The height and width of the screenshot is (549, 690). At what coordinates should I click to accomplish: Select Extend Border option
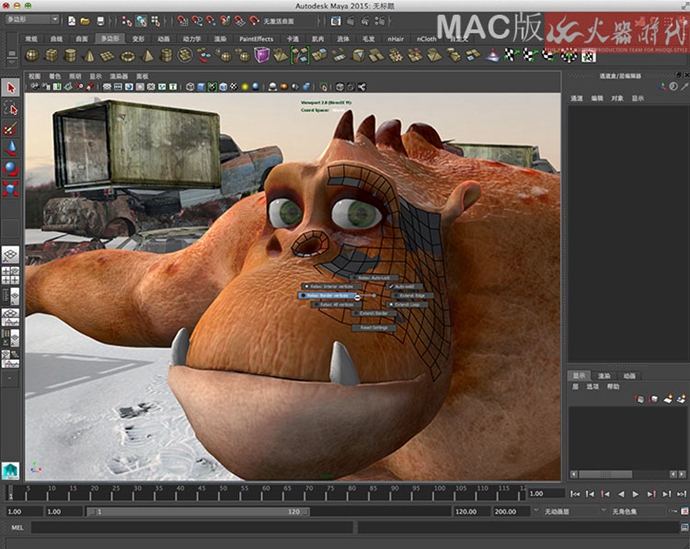373,313
